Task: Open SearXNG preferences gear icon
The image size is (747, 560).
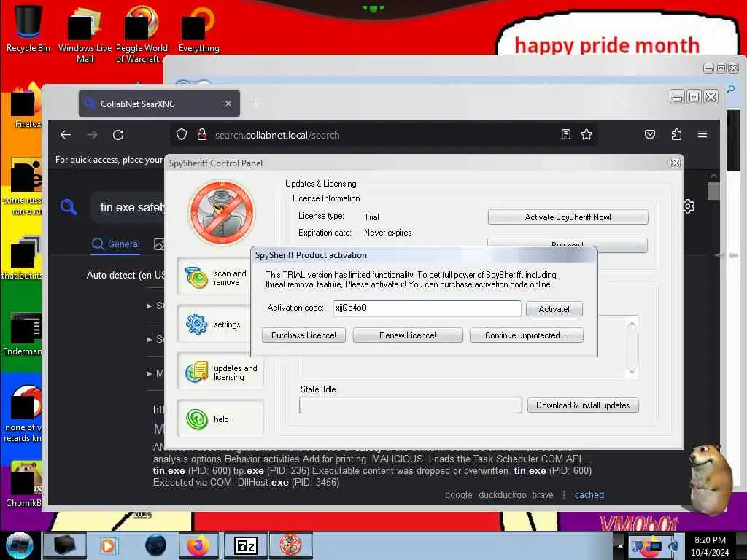Action: [689, 206]
